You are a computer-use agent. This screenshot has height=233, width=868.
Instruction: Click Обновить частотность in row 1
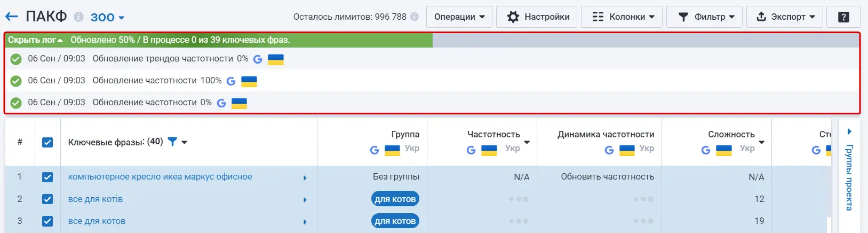point(607,177)
